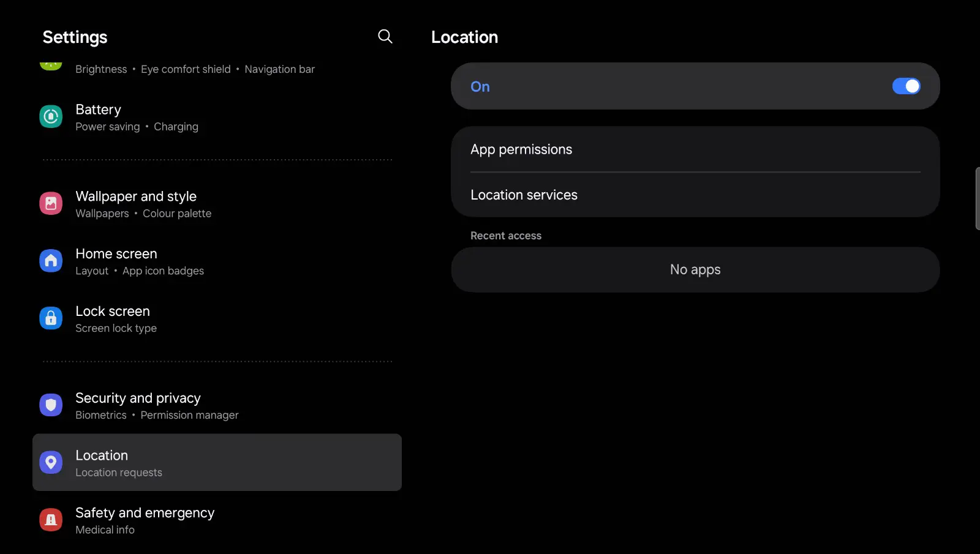
Task: Click the right edge scroll handle
Action: point(977,198)
